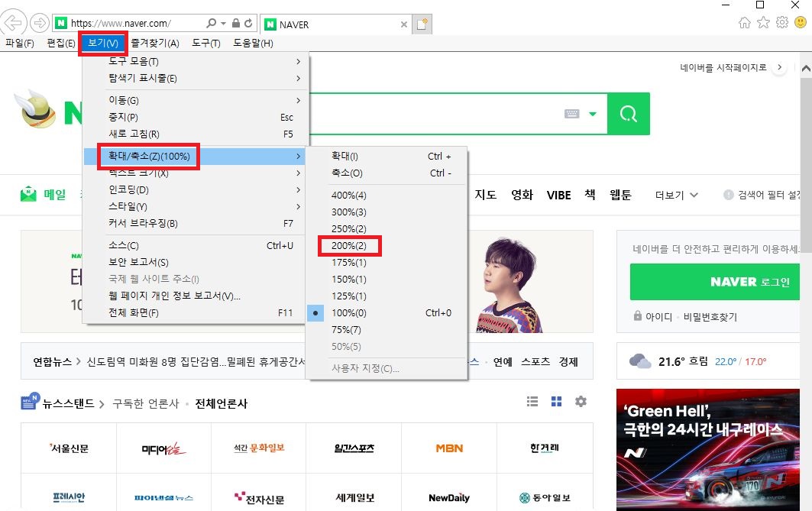
Task: Open the 도움말(H) menu
Action: pos(254,43)
